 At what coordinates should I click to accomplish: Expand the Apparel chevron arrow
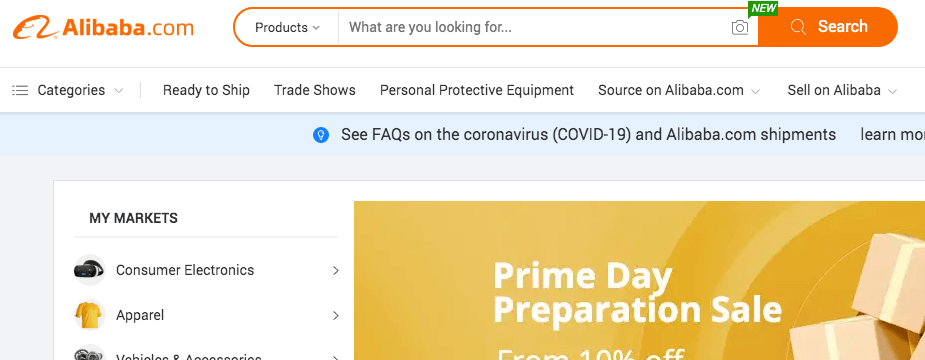[336, 316]
